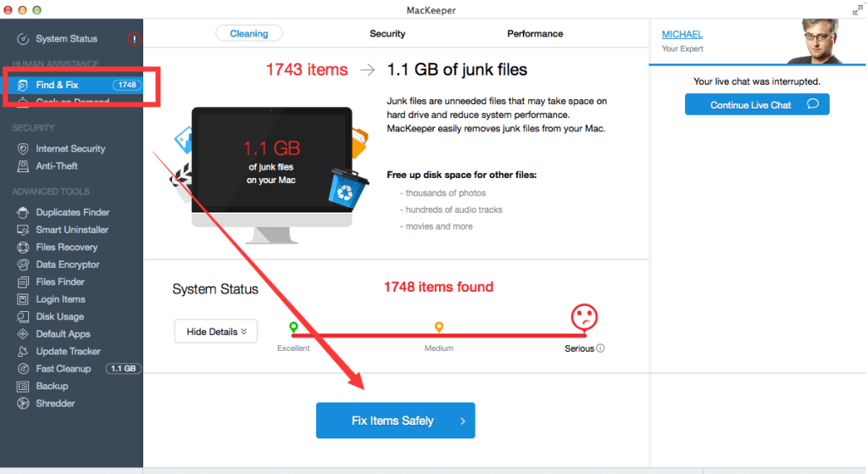Open the Duplicates Finder tool icon

(23, 213)
